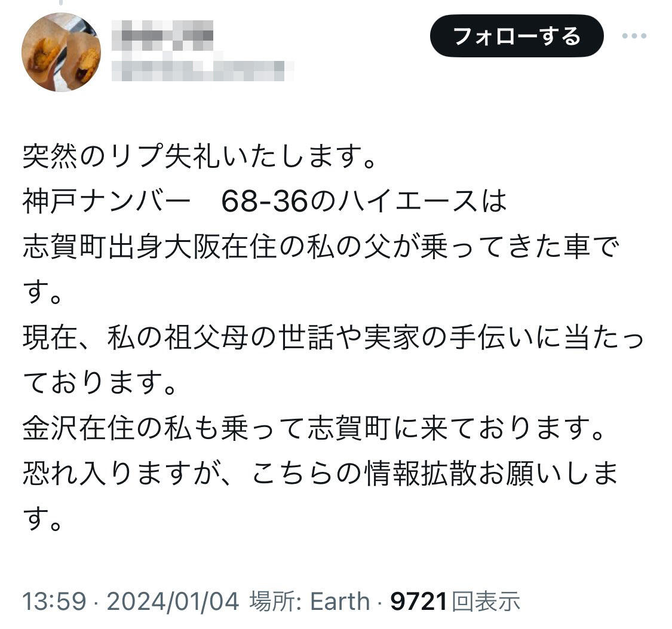Click the Earth location text
Viewport: 672px width, 629px height.
pos(340,601)
